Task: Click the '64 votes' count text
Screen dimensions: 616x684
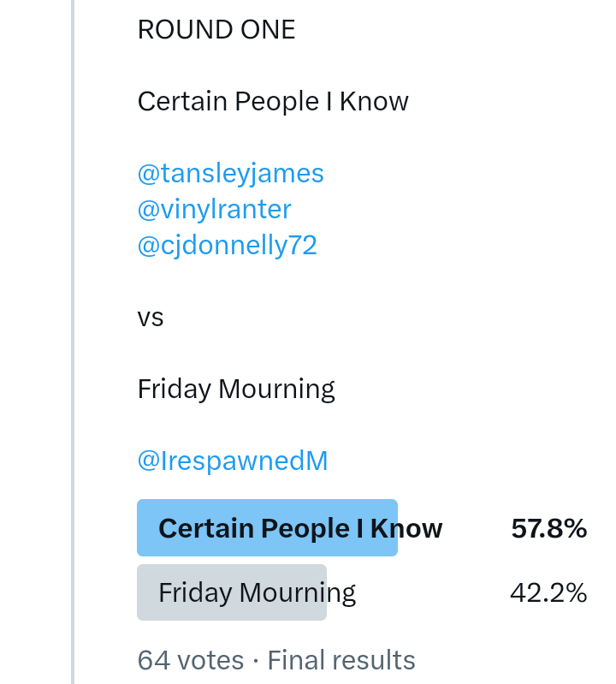Action: [x=190, y=661]
